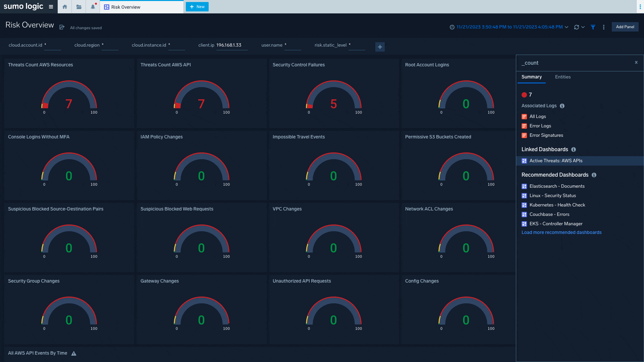644x362 pixels.
Task: Click the Unauthorized API Requests panel title
Action: coord(302,281)
